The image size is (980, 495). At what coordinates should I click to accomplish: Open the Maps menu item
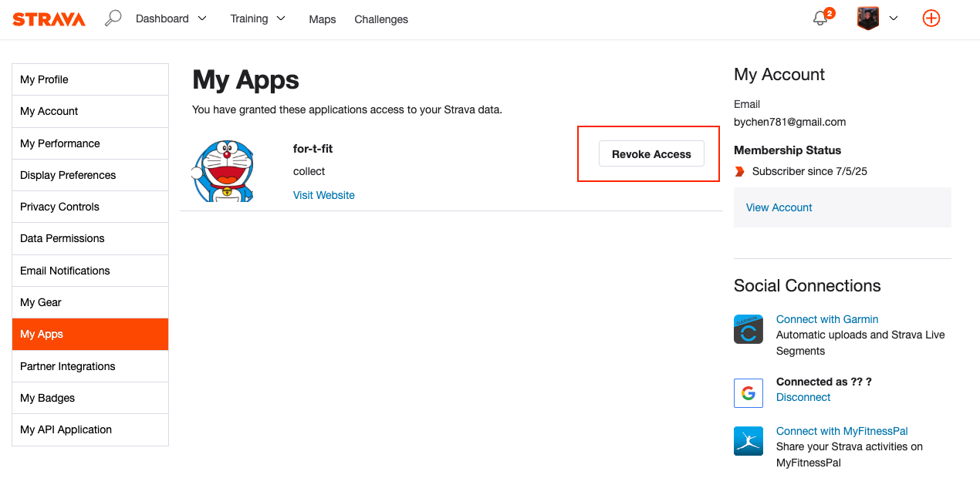pyautogui.click(x=322, y=19)
